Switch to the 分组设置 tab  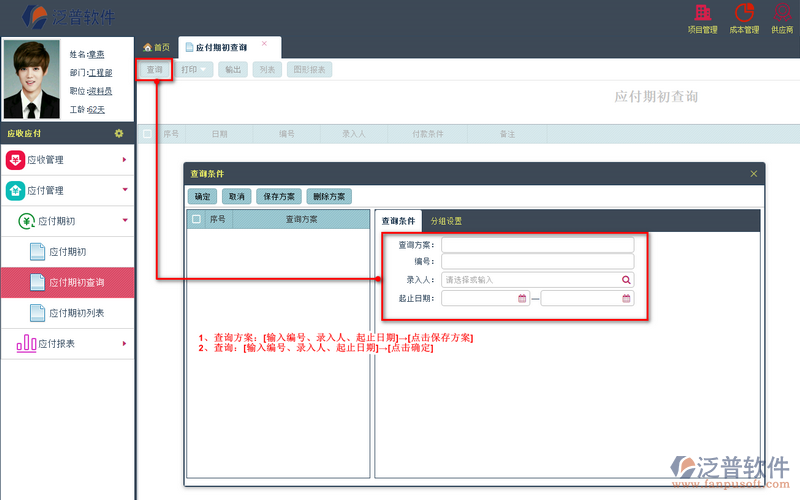pos(446,221)
